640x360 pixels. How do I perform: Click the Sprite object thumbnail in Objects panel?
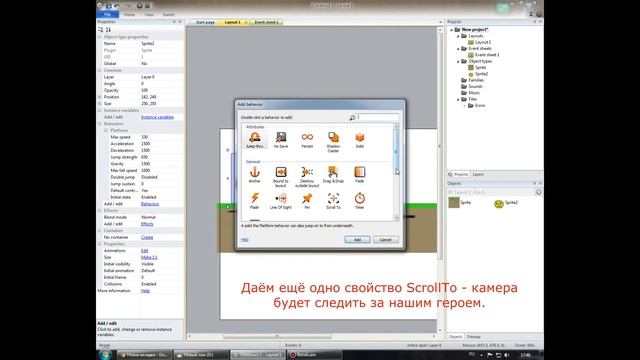[x=454, y=202]
